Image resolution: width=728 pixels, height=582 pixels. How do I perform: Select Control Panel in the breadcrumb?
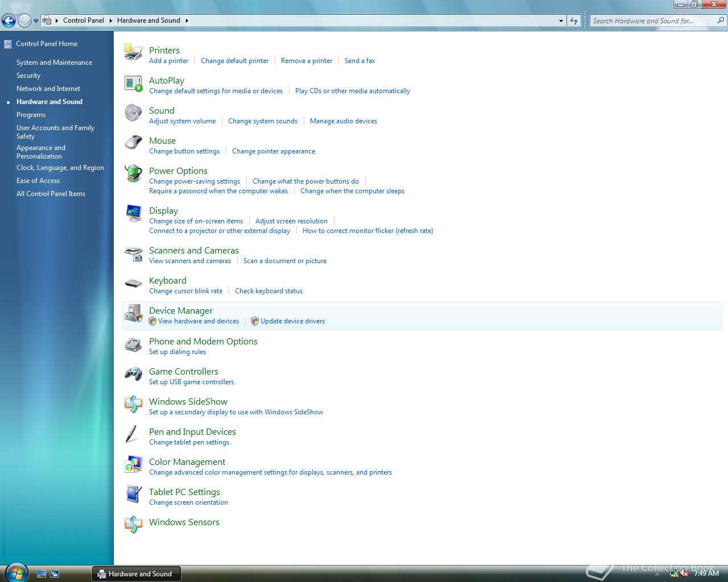click(84, 20)
